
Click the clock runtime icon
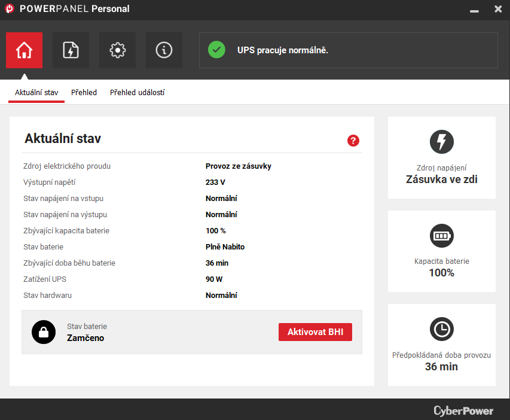pyautogui.click(x=441, y=329)
